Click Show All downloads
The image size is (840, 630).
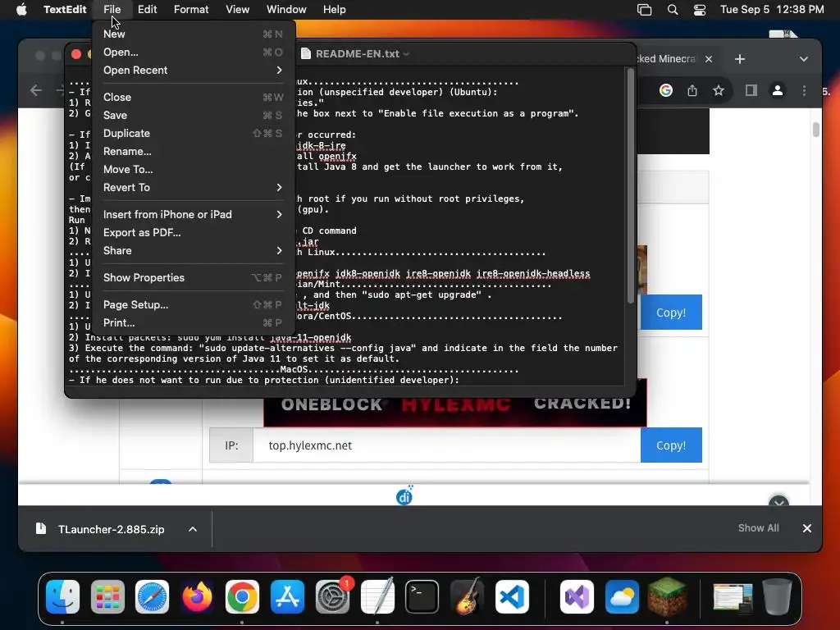tap(758, 528)
